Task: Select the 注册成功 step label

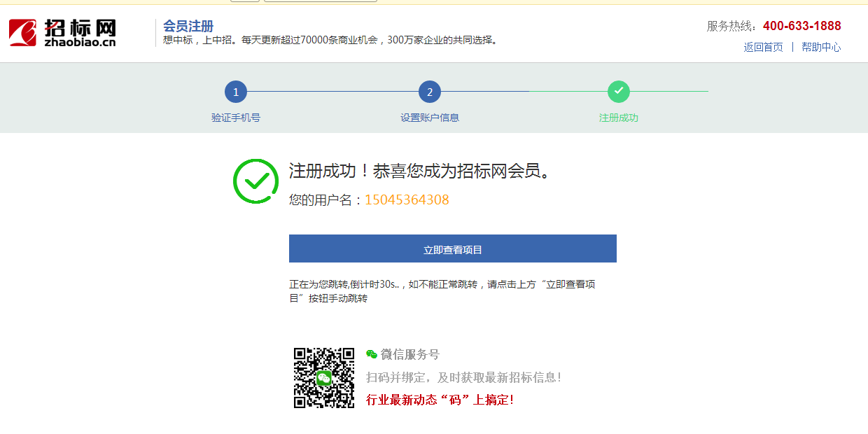Action: pyautogui.click(x=619, y=118)
